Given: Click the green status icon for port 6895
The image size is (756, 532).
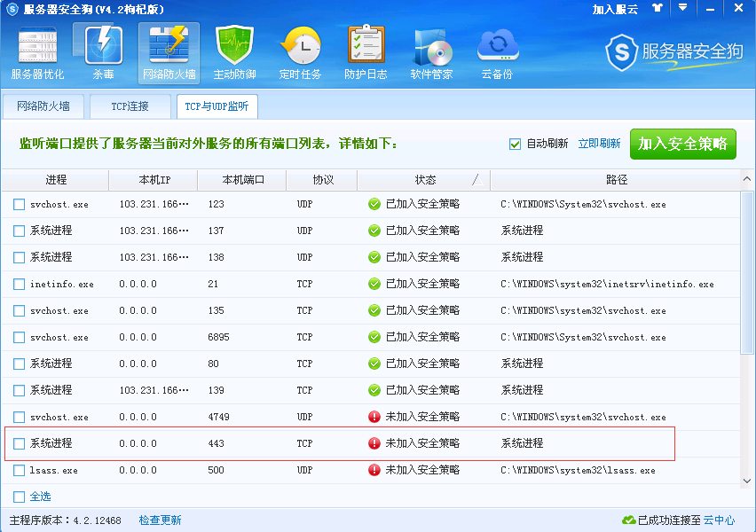Looking at the screenshot, I should click(374, 337).
